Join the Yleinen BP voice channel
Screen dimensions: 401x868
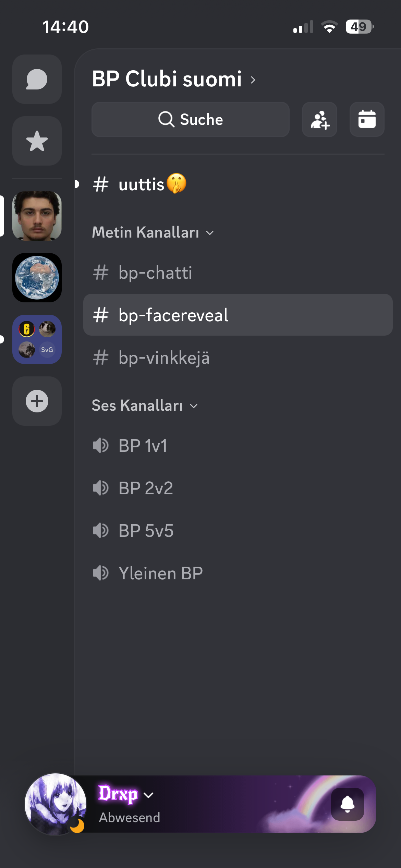click(238, 573)
